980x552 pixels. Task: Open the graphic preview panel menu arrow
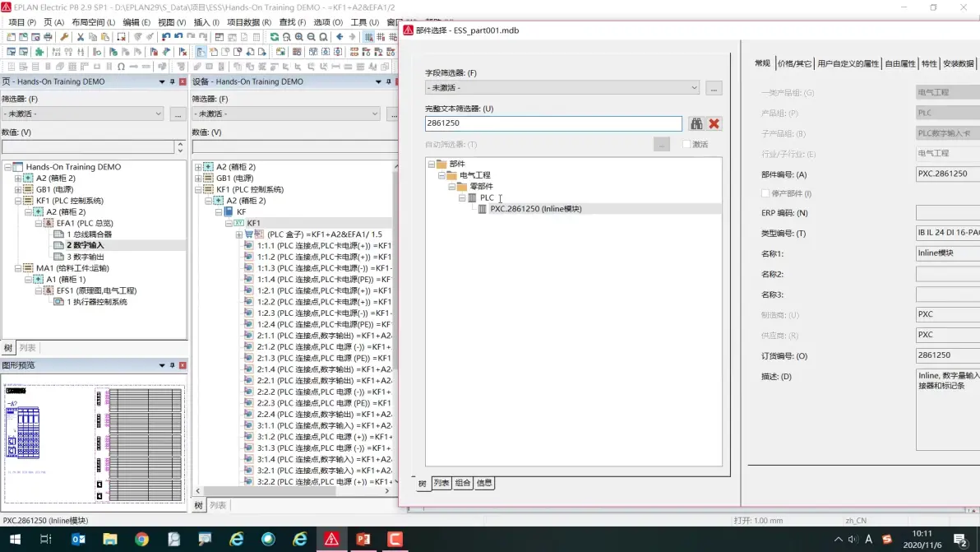pyautogui.click(x=162, y=365)
